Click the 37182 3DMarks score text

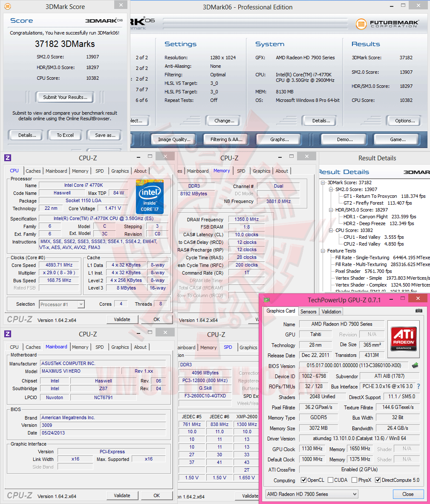pyautogui.click(x=65, y=44)
